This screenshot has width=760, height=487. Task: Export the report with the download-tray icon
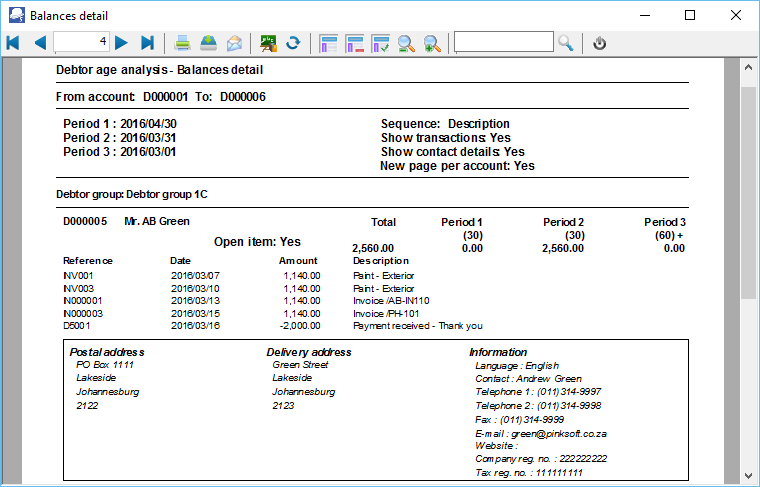tap(208, 42)
